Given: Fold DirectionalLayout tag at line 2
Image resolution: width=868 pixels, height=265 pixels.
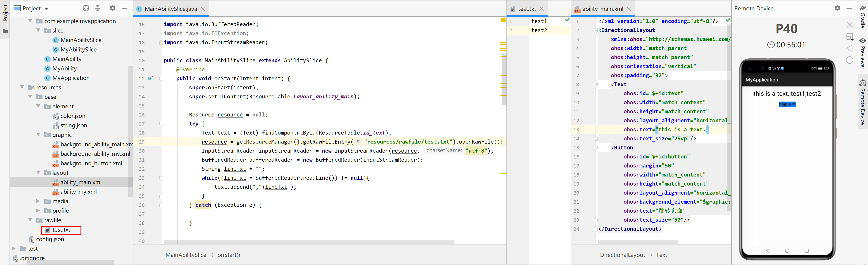Looking at the screenshot, I should (x=596, y=30).
